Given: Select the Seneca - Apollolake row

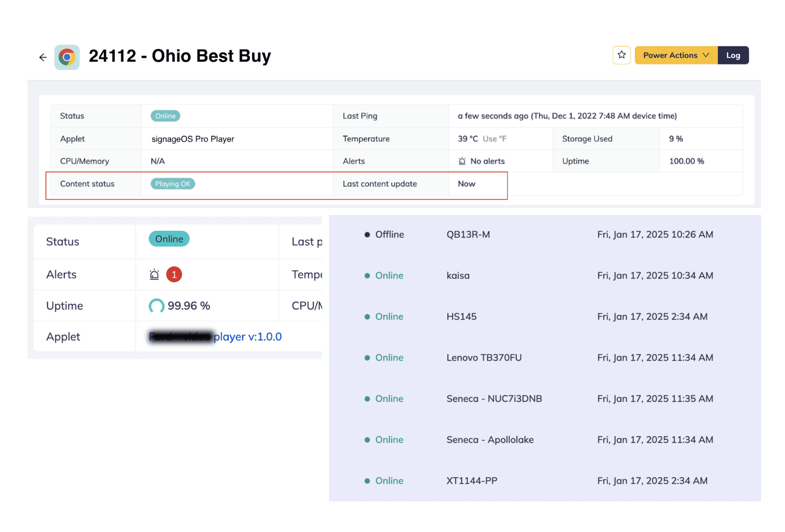Looking at the screenshot, I should (x=490, y=440).
